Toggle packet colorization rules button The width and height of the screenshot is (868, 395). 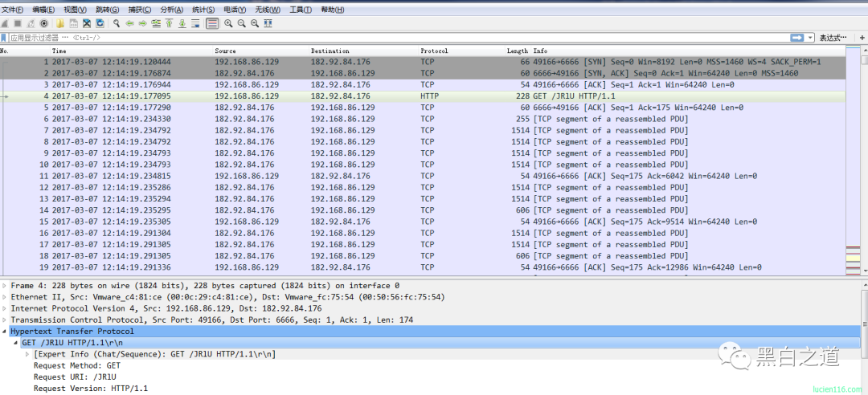pos(212,23)
